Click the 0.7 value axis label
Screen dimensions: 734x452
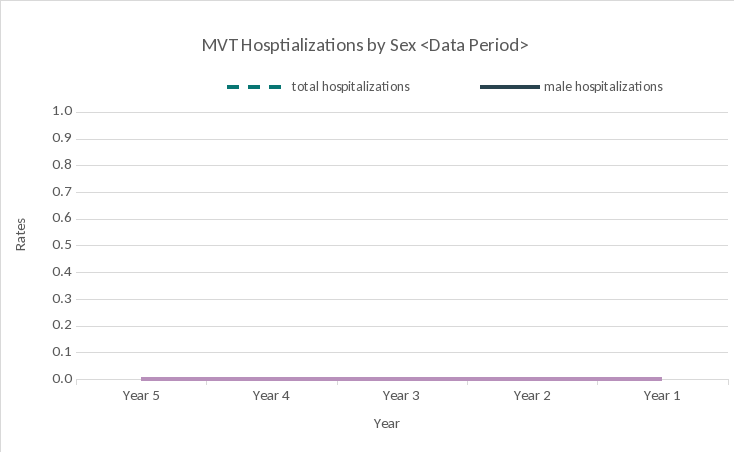coord(63,192)
